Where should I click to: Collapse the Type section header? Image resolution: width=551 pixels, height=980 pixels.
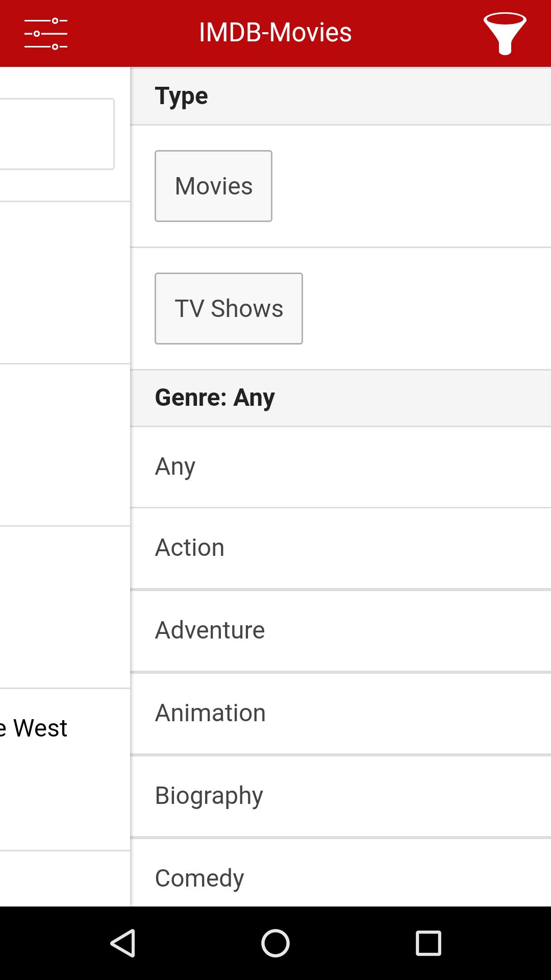click(x=341, y=96)
